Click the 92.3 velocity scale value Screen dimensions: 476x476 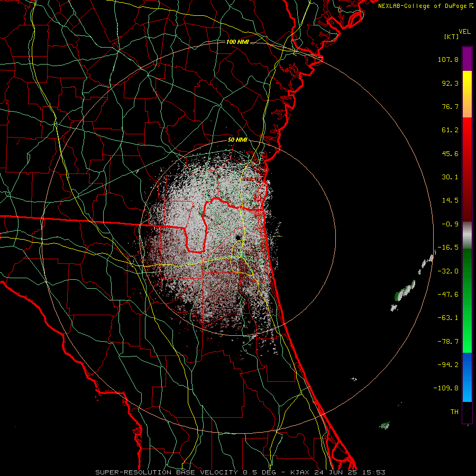pos(450,83)
